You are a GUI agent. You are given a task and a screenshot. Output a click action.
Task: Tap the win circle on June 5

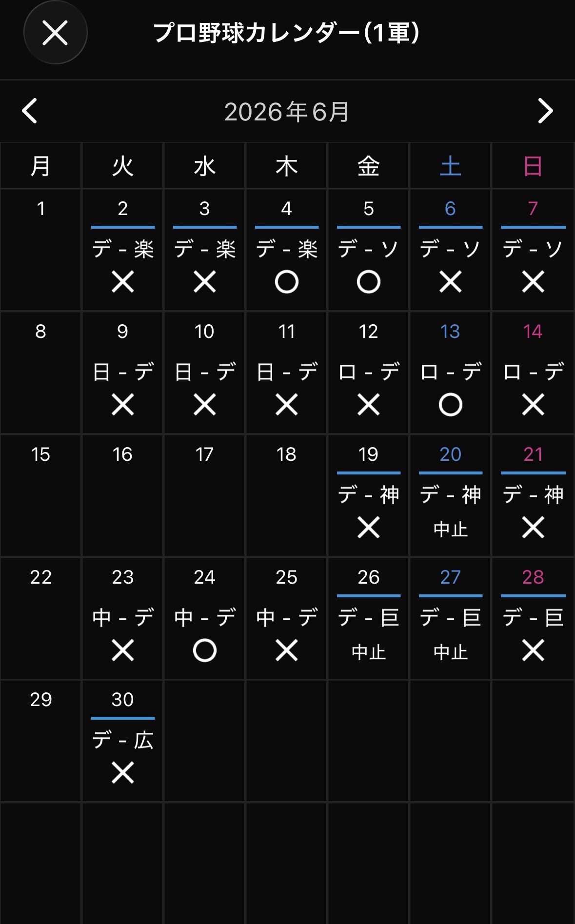368,282
